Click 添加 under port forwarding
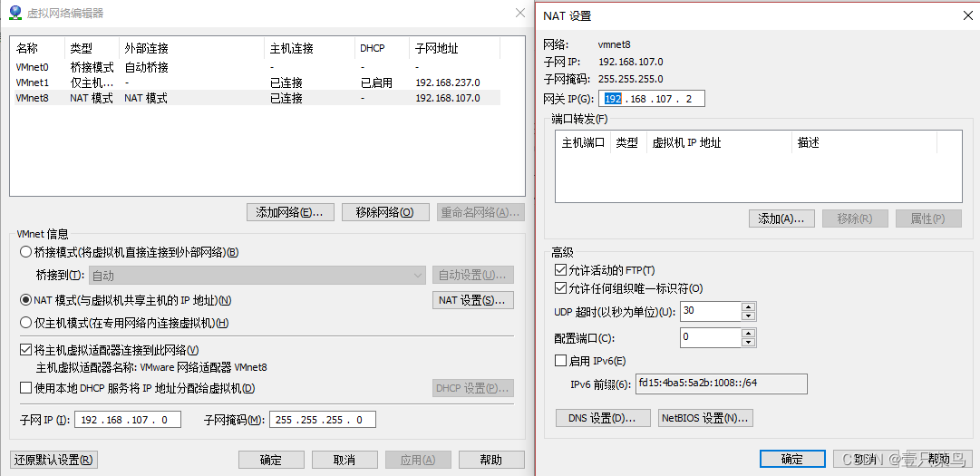Viewport: 980px width, 476px height. (x=781, y=219)
